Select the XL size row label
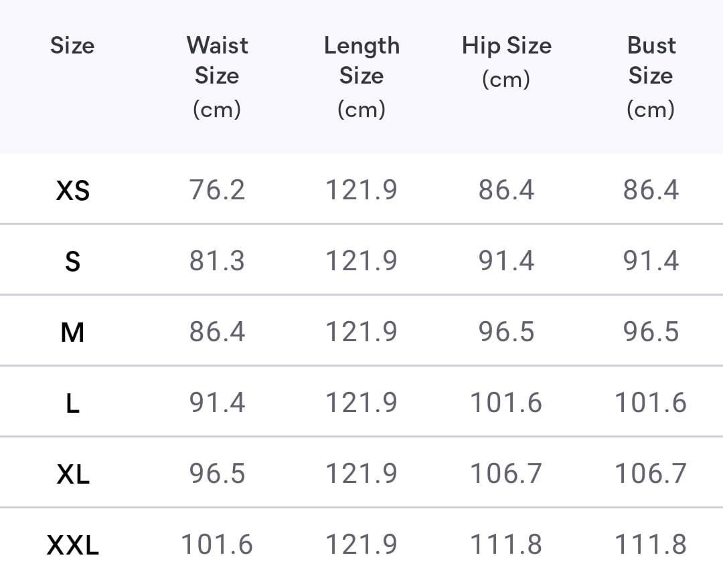The image size is (723, 588). click(72, 474)
